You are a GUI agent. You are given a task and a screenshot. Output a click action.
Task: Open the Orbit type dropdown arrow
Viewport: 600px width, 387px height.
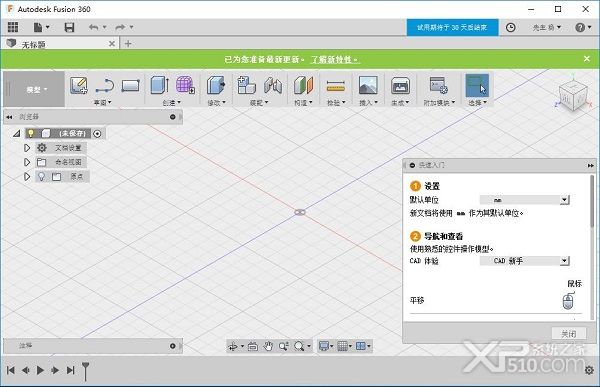click(x=242, y=346)
